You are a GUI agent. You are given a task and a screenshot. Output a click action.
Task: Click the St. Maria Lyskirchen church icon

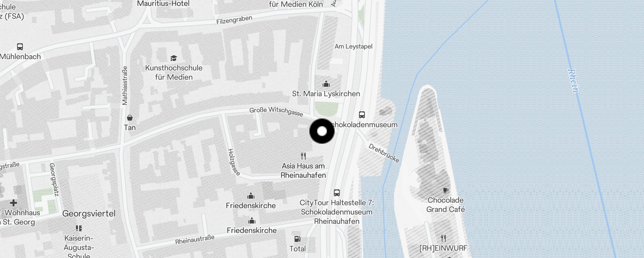point(326,84)
